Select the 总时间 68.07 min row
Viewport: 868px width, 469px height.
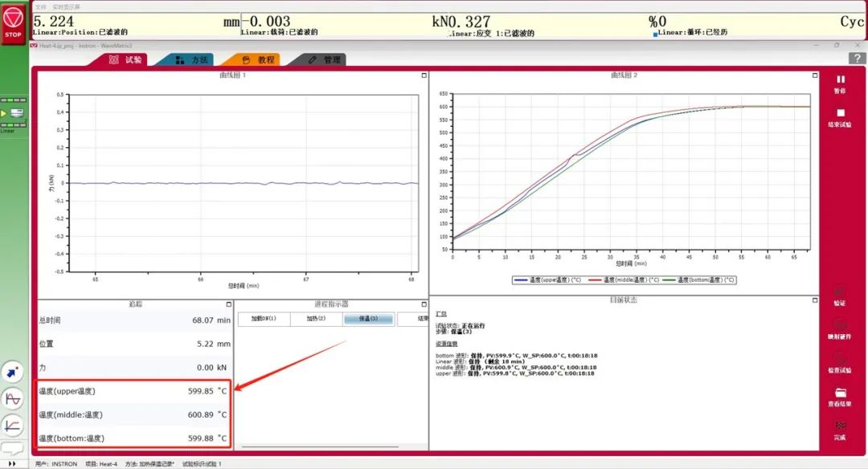(134, 320)
